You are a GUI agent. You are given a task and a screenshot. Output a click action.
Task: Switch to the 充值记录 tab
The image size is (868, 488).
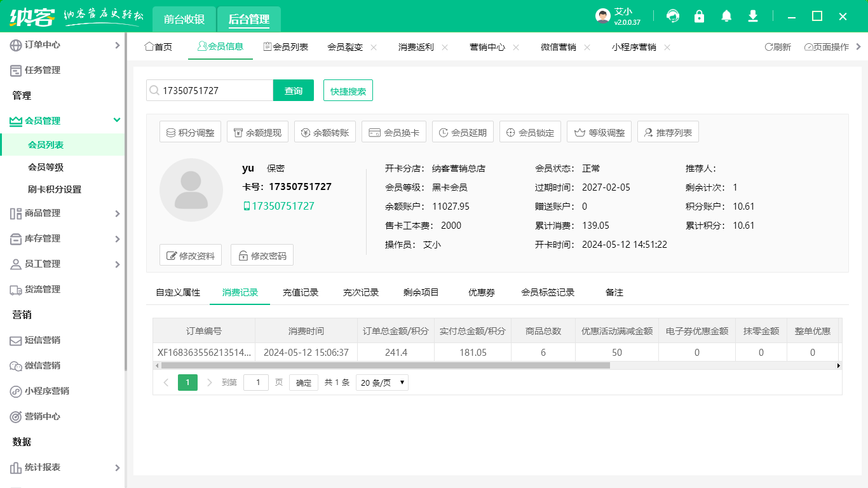point(301,292)
